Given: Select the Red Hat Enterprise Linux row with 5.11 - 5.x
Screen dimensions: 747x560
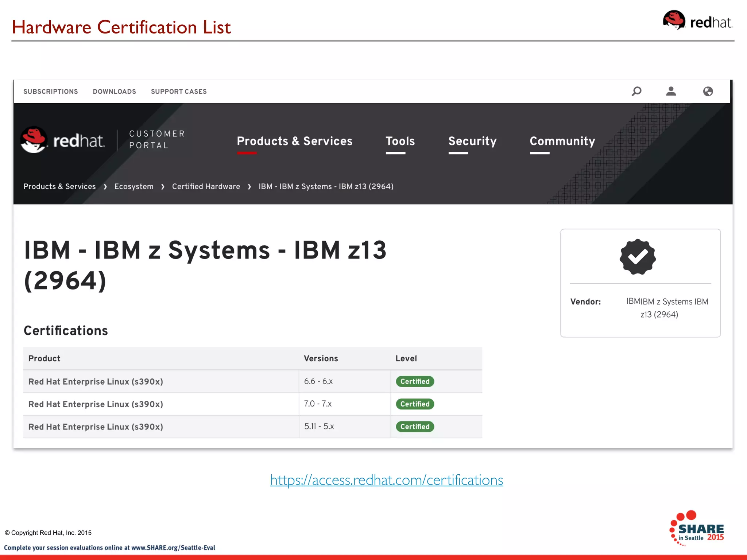Looking at the screenshot, I should 253,427.
